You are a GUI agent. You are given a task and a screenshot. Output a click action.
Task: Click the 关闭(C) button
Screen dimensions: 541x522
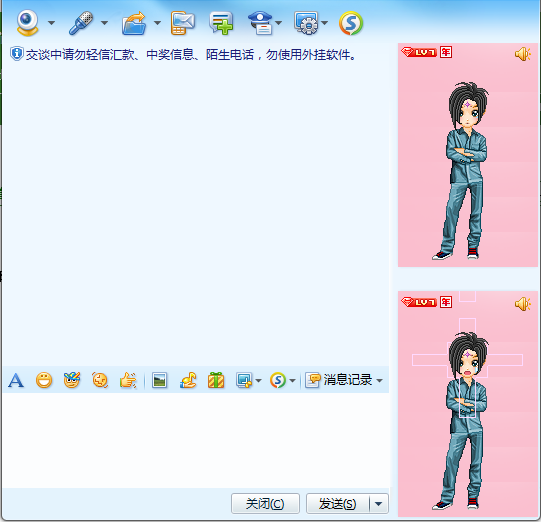click(x=265, y=504)
